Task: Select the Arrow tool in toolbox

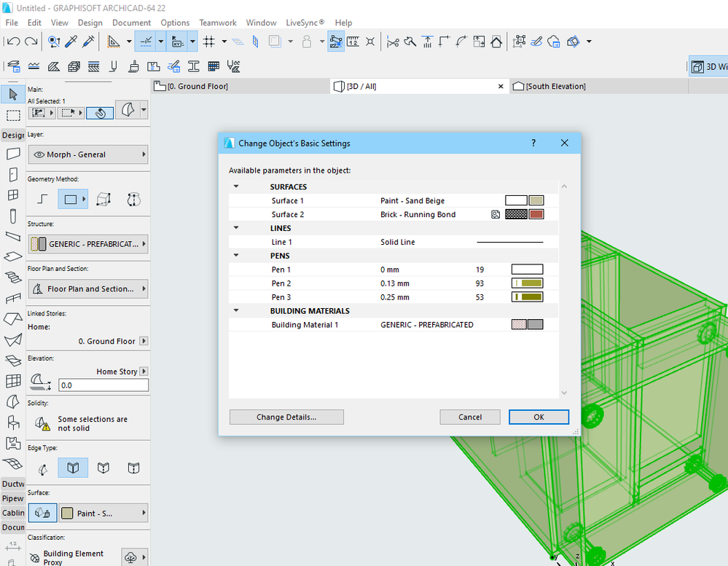Action: tap(12, 94)
